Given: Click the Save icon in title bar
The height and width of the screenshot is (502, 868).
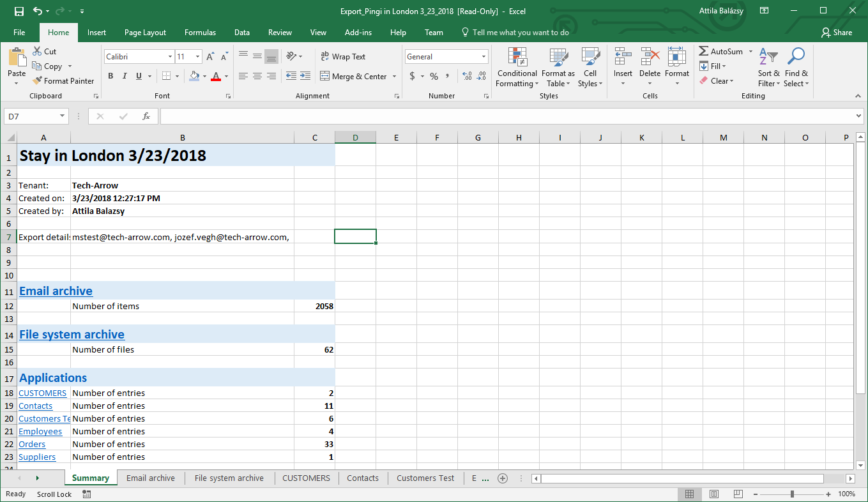Looking at the screenshot, I should click(19, 11).
